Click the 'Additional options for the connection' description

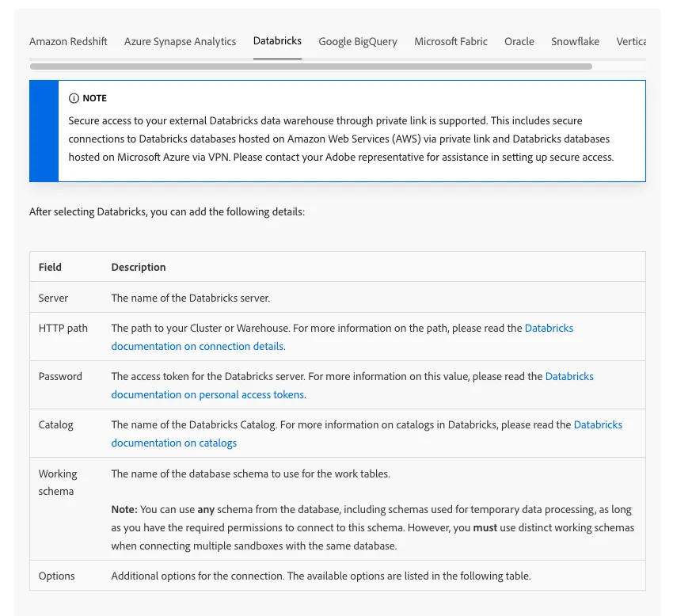pos(321,576)
